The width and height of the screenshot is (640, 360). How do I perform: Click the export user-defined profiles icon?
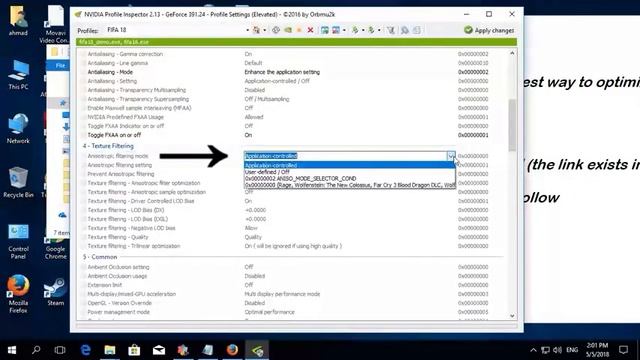pyautogui.click(x=355, y=30)
